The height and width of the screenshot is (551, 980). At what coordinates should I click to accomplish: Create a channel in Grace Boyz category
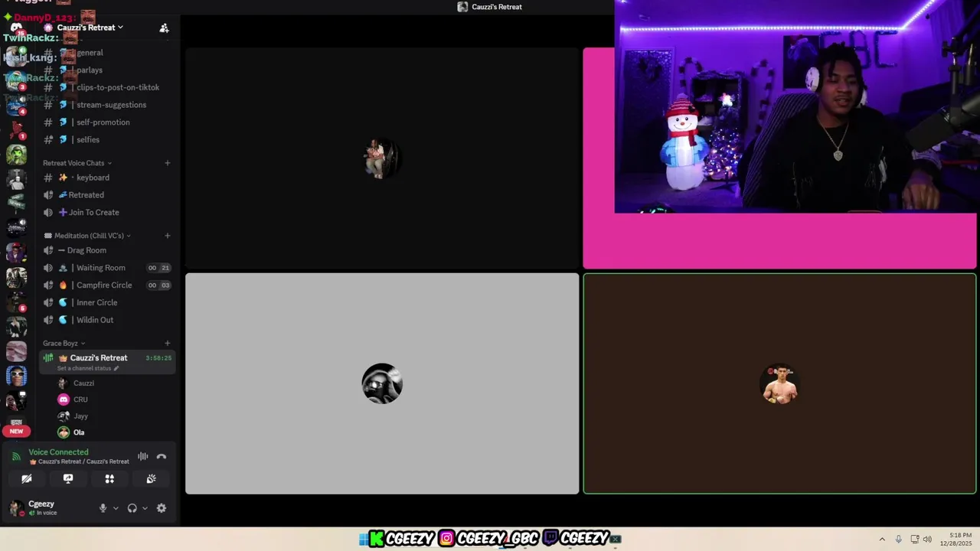tap(168, 344)
